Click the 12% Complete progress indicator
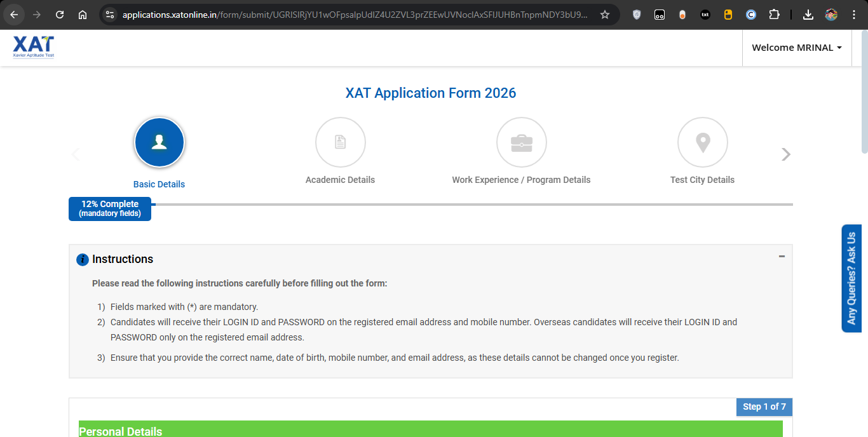 pos(110,208)
